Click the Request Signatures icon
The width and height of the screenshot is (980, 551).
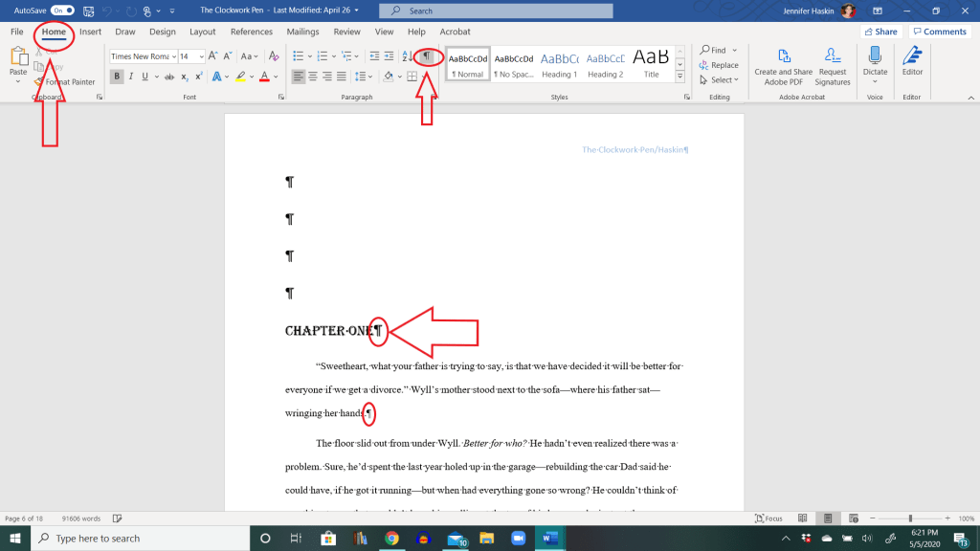click(x=832, y=65)
